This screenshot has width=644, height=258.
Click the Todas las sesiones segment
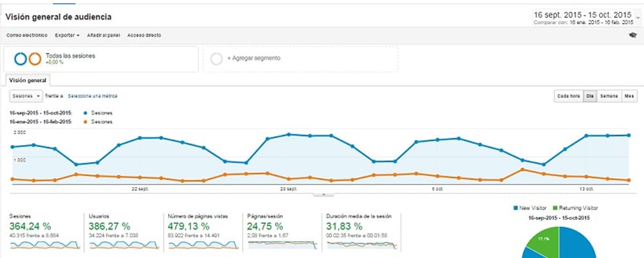pos(100,59)
